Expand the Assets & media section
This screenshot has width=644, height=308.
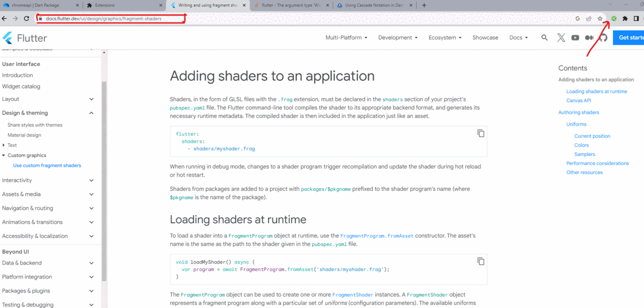[x=91, y=194]
